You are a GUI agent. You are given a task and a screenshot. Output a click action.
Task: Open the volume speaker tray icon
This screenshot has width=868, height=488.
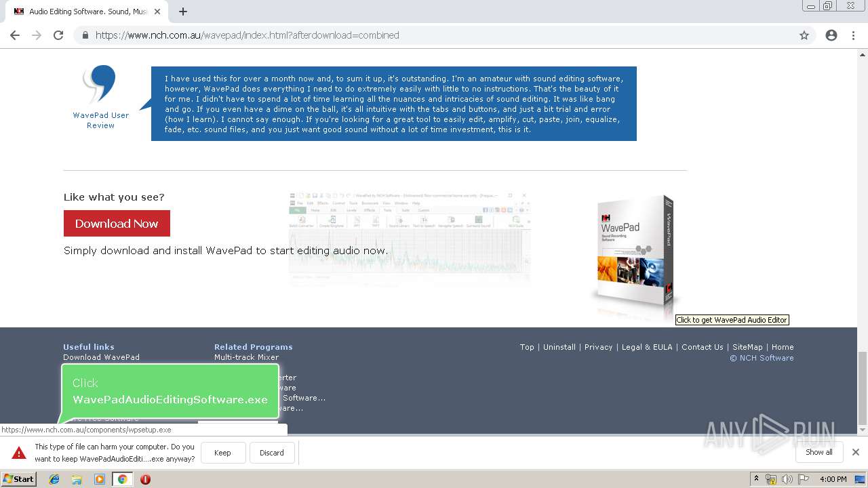787,479
